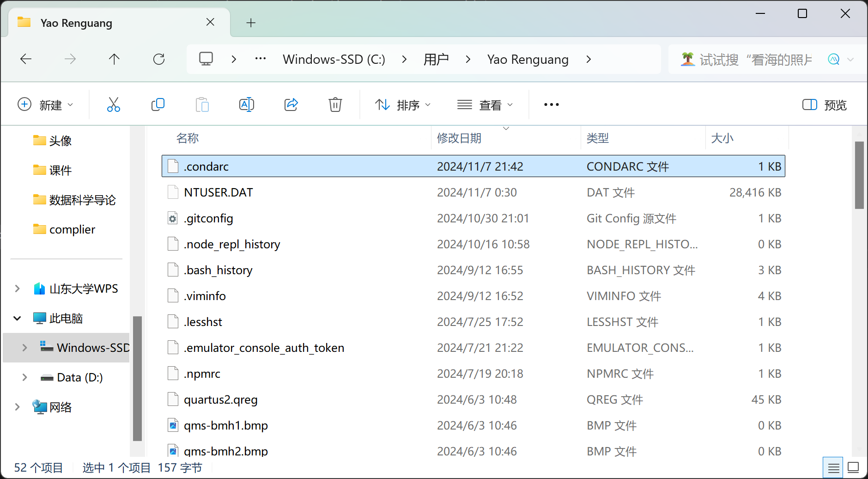Image resolution: width=868 pixels, height=479 pixels.
Task: Select the .condarc file row
Action: coord(473,166)
